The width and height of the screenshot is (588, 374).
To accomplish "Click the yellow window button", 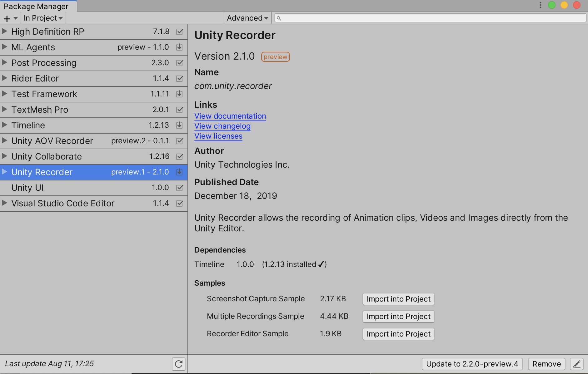I will click(564, 5).
